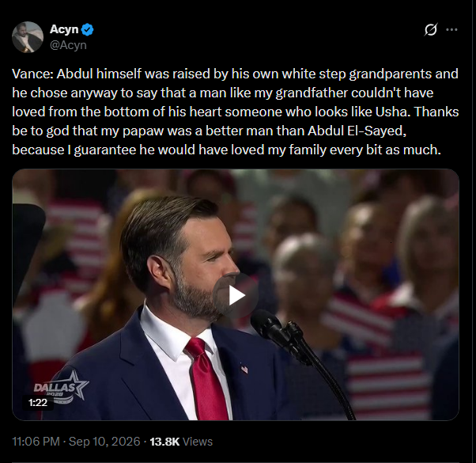View the 13.8K view count details
The height and width of the screenshot is (463, 476).
tap(164, 442)
